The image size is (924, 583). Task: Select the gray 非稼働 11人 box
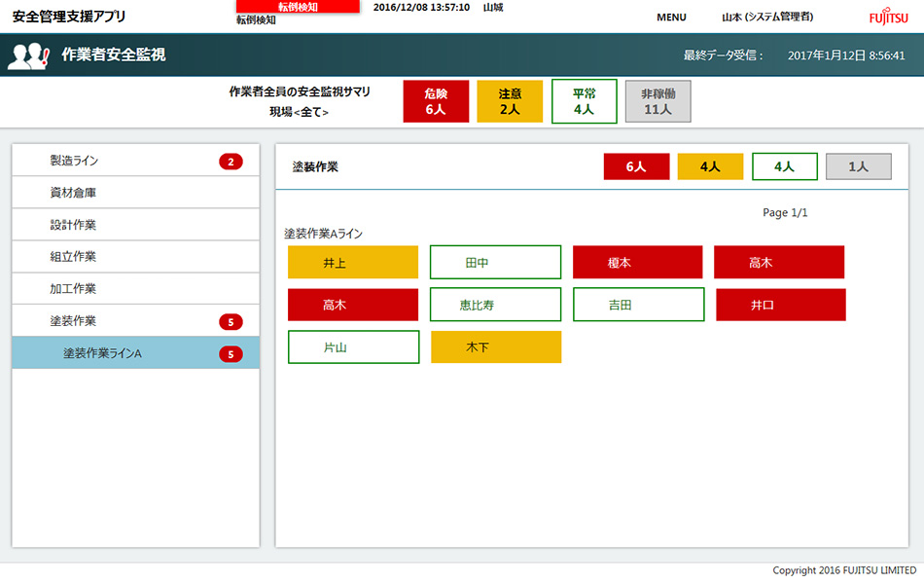(x=657, y=101)
